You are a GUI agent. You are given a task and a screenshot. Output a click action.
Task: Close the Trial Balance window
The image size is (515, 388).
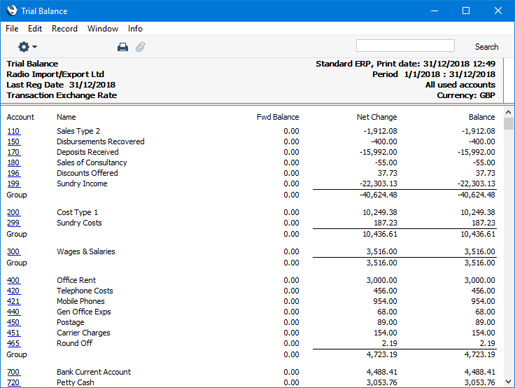coord(498,11)
